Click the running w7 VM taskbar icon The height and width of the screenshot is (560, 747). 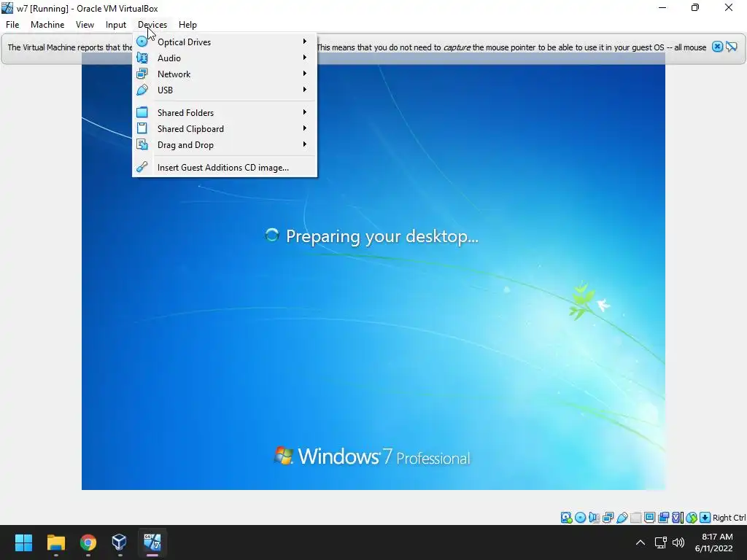(x=152, y=542)
